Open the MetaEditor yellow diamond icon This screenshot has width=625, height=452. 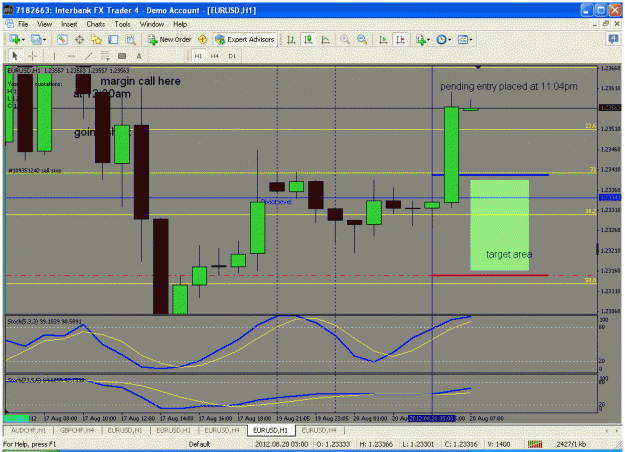coord(202,39)
